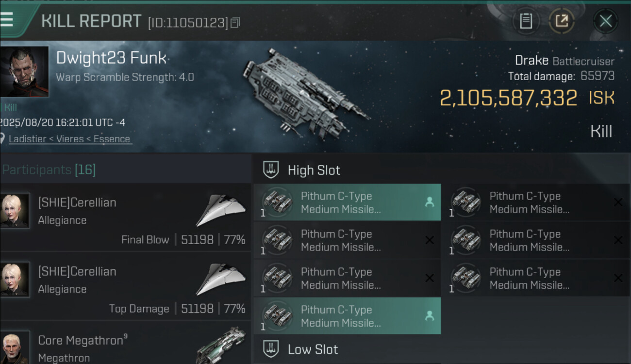631x364 pixels.
Task: Click the Core Megathron pilot portrait
Action: [15, 347]
